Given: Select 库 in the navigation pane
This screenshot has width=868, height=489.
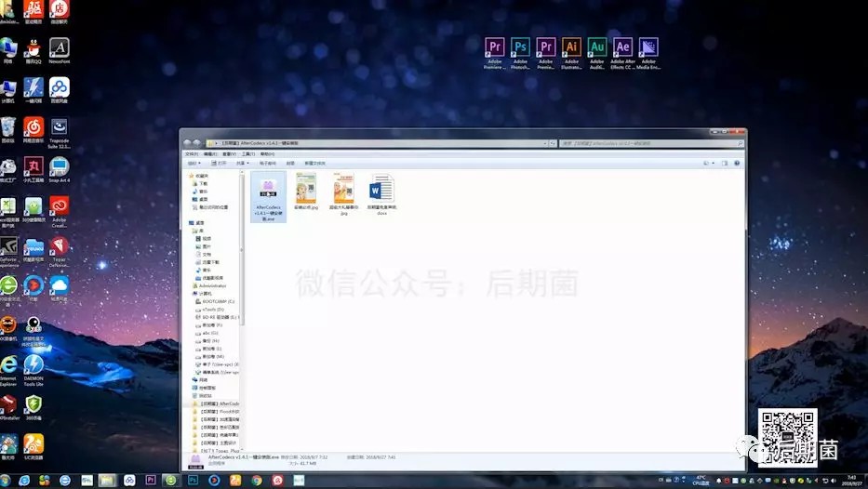Looking at the screenshot, I should (x=197, y=231).
